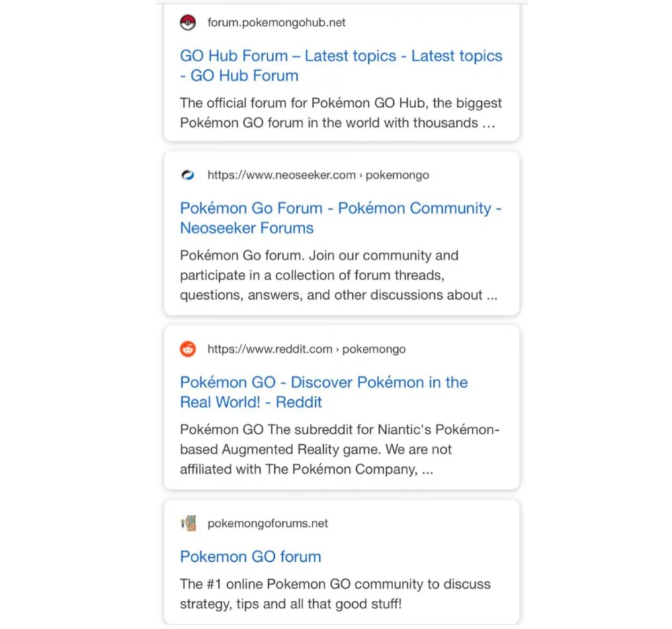Image resolution: width=672 pixels, height=629 pixels.
Task: Click the "#1 online Pokemon GO community" snippet
Action: [335, 593]
